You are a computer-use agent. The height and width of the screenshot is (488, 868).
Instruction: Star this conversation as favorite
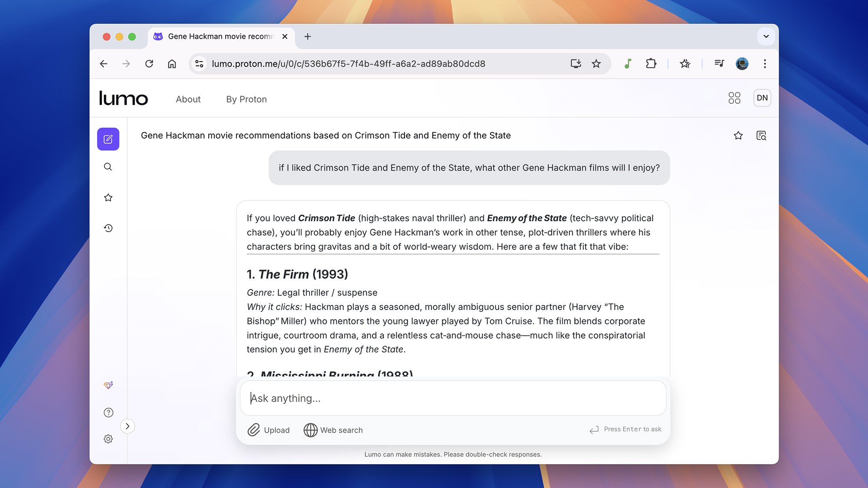[738, 136]
